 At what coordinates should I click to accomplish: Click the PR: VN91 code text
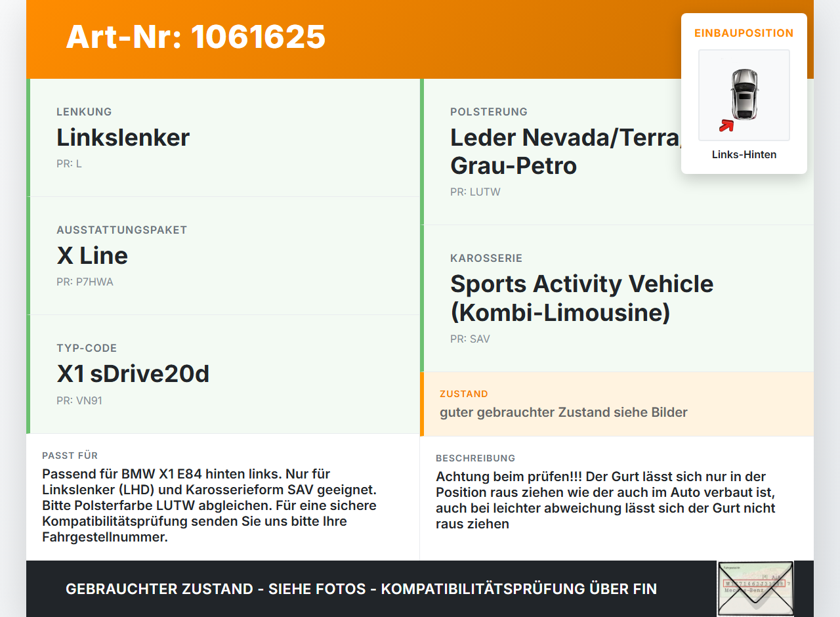(x=79, y=400)
